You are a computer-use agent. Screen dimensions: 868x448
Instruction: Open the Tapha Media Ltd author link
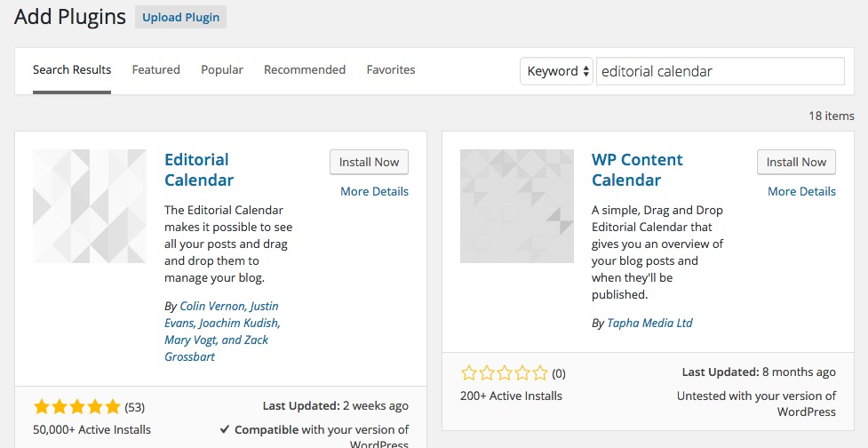click(x=650, y=323)
